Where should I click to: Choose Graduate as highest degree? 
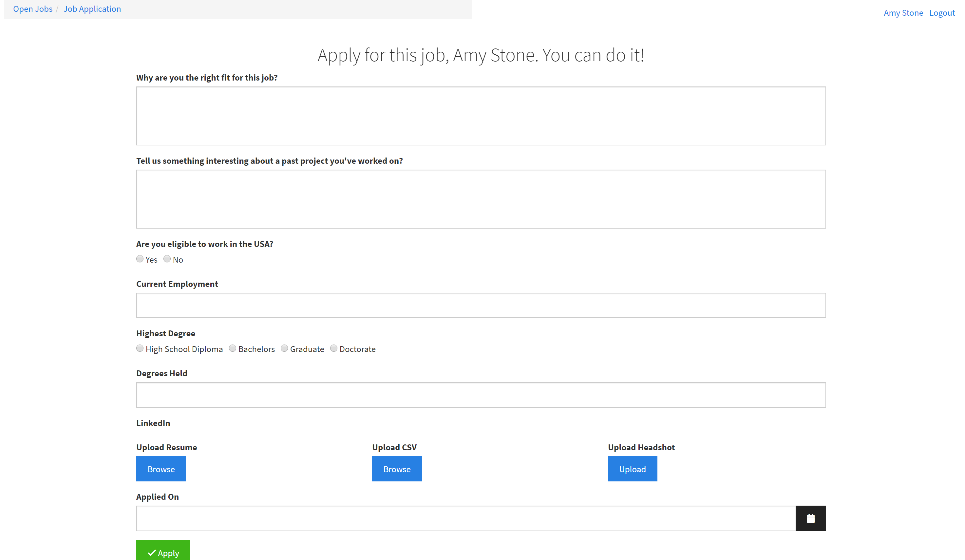pos(284,348)
